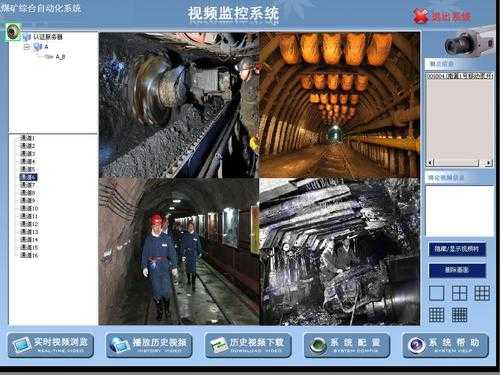Select tree node A
The width and height of the screenshot is (500, 375).
(x=46, y=47)
